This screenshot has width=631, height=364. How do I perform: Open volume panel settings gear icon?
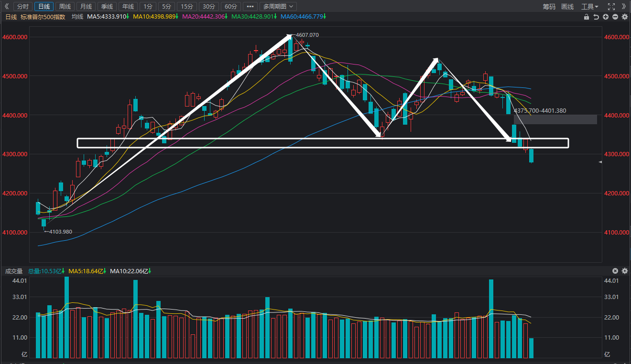pyautogui.click(x=624, y=271)
